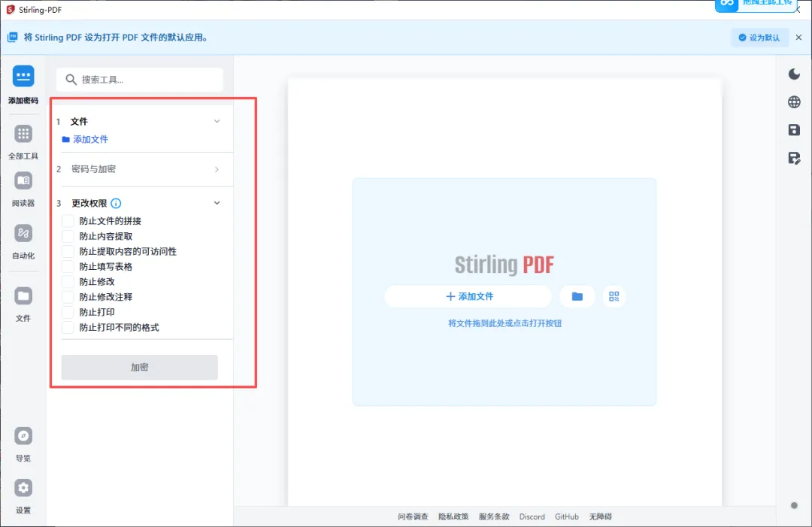Open the 阅读器 reader icon

tap(23, 180)
